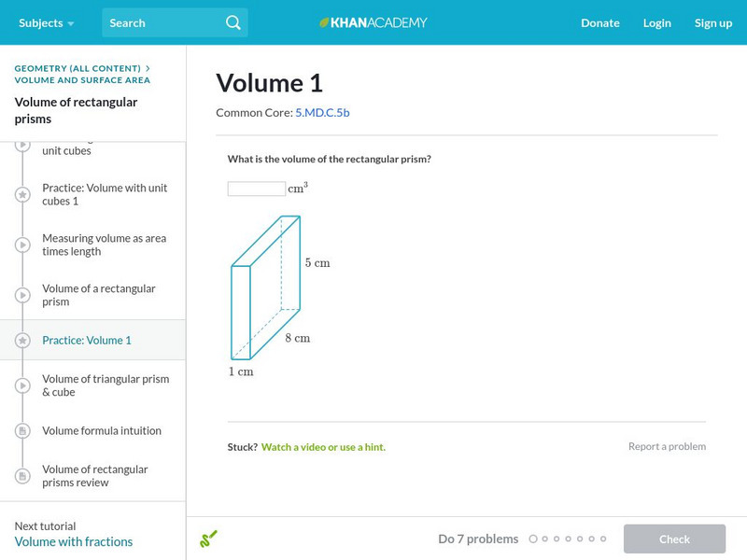Click article icon beside Volume formula intuition
747x560 pixels.
tap(22, 431)
